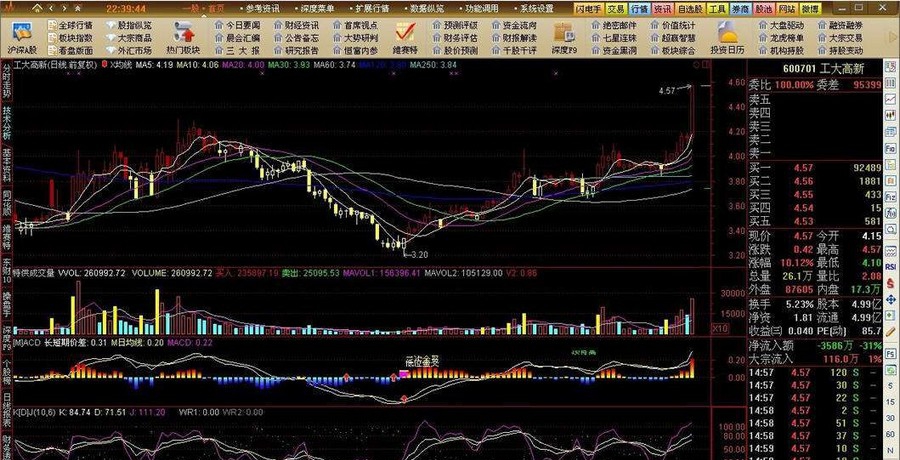Open 超赢智慧 item
Image resolution: width=900 pixels, height=460 pixels.
point(673,38)
